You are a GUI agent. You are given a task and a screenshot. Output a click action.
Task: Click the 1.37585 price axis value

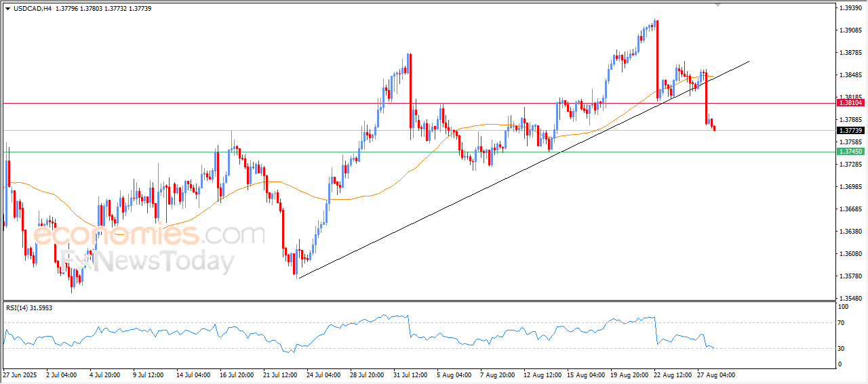click(850, 142)
